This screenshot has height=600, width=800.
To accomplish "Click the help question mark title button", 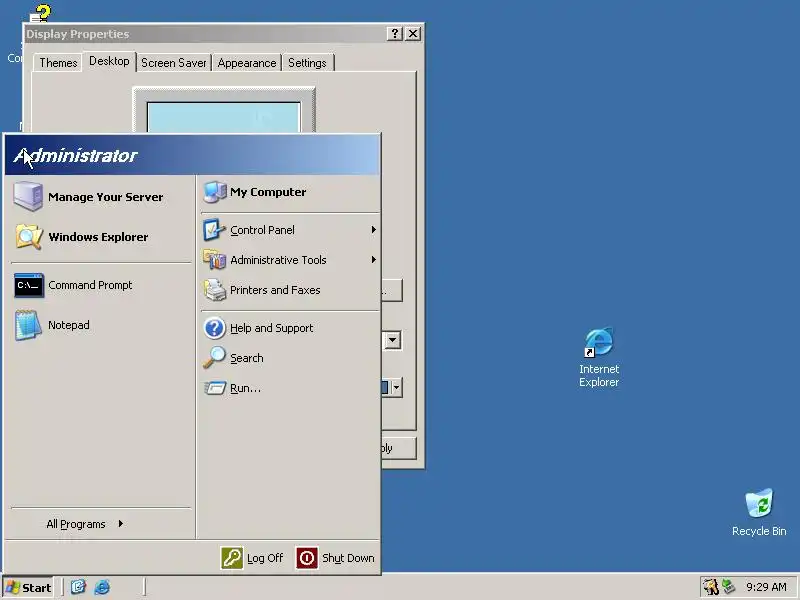I will (394, 34).
